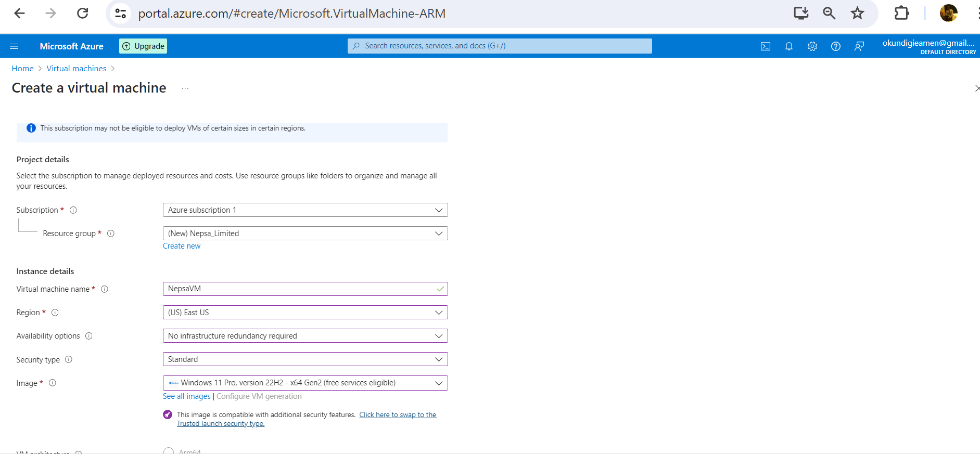Image resolution: width=980 pixels, height=454 pixels.
Task: Open the notifications bell
Action: click(x=789, y=46)
